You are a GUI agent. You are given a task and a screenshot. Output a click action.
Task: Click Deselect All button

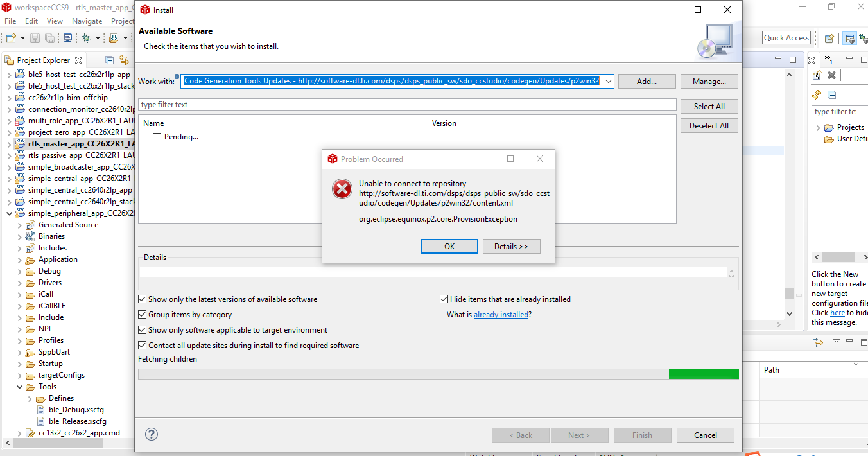[709, 126]
